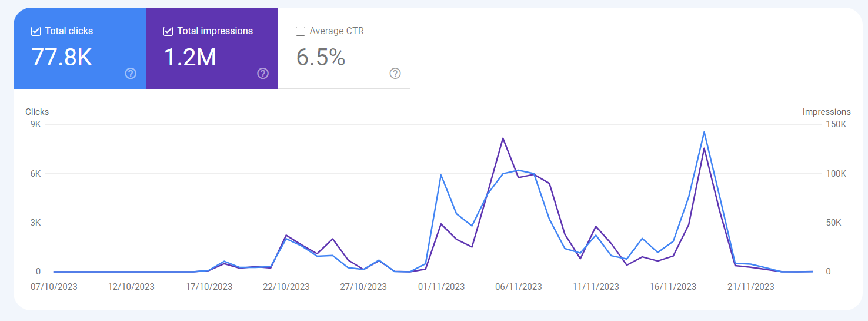Click the highest peak of the purple impressions line
Viewport: 868px width, 321px height.
click(503, 138)
